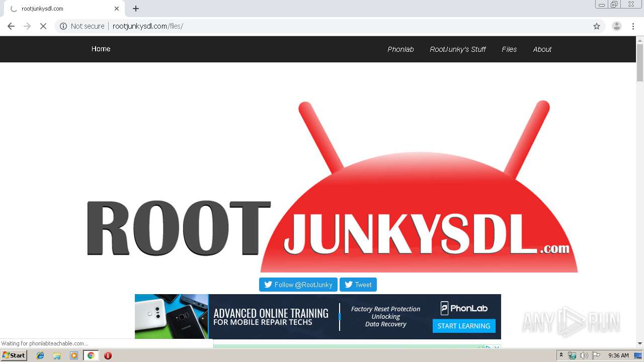Image resolution: width=644 pixels, height=362 pixels.
Task: Open the Action Center flag icon
Action: click(x=596, y=355)
